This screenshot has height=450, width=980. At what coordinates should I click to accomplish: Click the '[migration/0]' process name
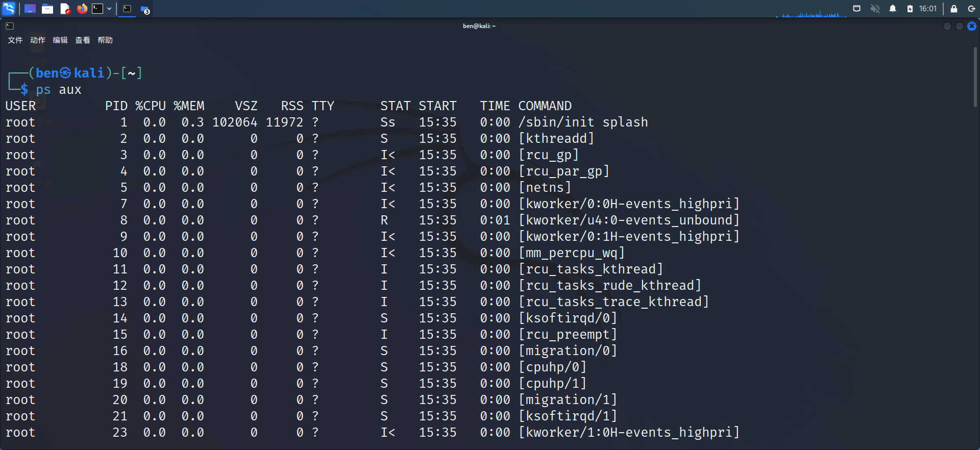pos(568,351)
